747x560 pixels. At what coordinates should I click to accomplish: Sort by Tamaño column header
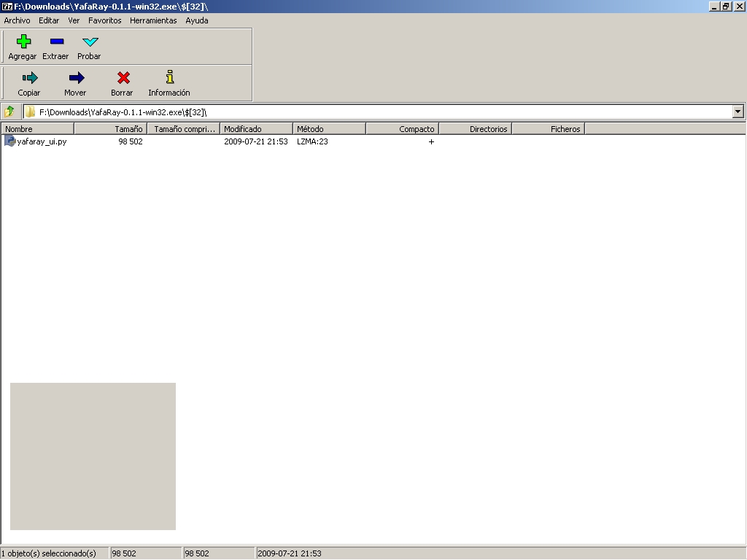click(111, 129)
